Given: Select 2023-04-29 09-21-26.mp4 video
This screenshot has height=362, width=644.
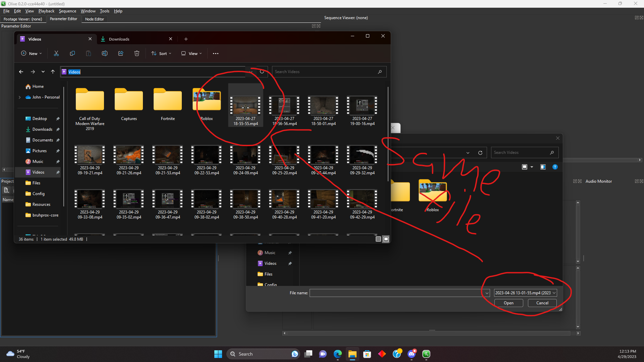Looking at the screenshot, I should (129, 160).
